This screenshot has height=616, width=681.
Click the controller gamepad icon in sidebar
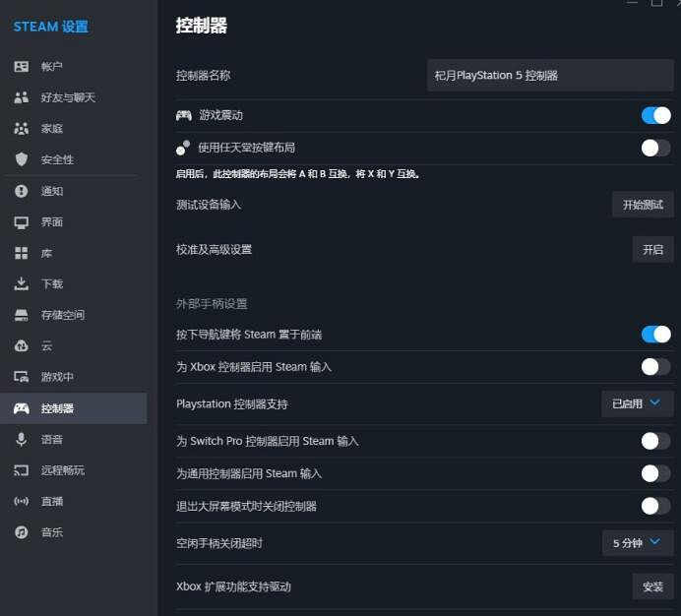22,408
